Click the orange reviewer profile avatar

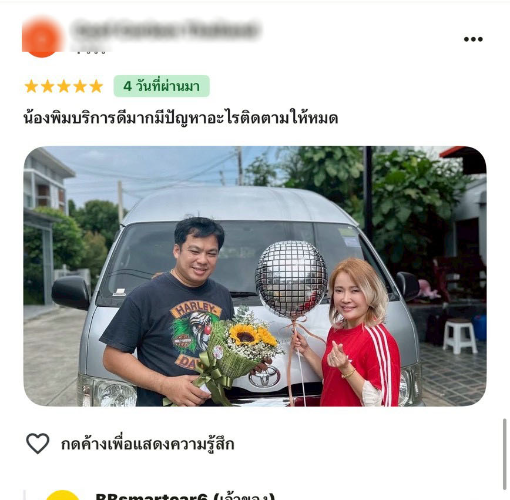point(42,38)
